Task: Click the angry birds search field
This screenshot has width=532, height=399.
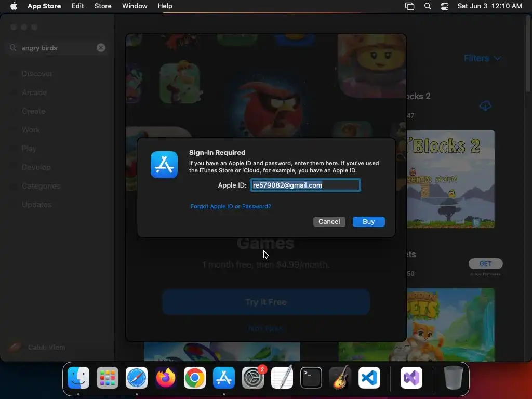Action: (57, 48)
